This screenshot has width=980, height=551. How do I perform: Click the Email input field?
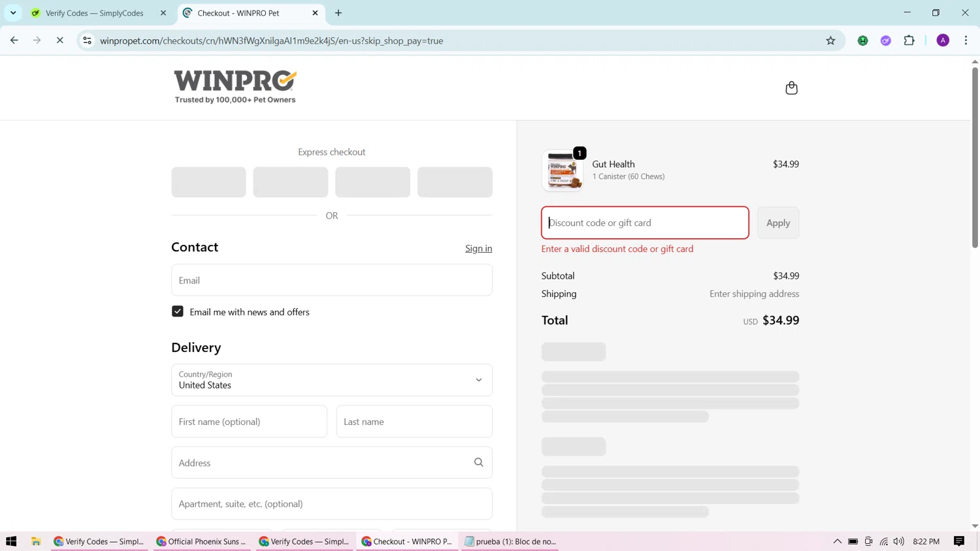(x=332, y=280)
